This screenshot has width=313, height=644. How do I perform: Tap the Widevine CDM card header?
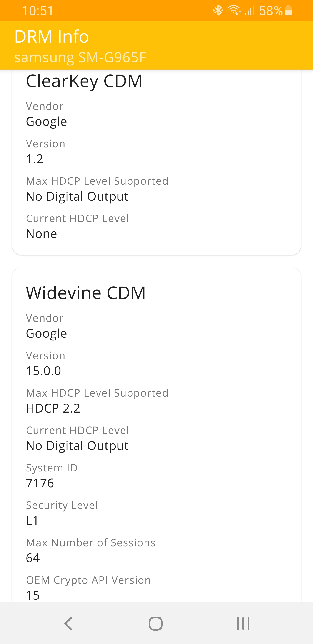tap(86, 293)
